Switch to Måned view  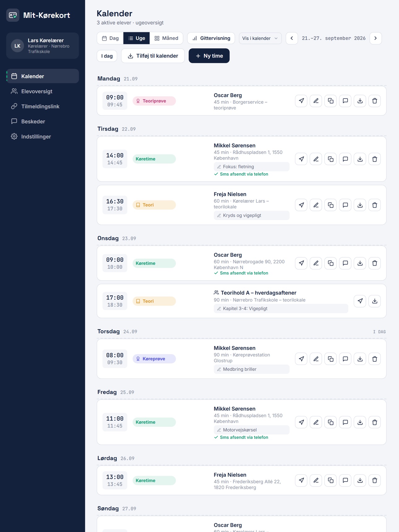pos(166,38)
